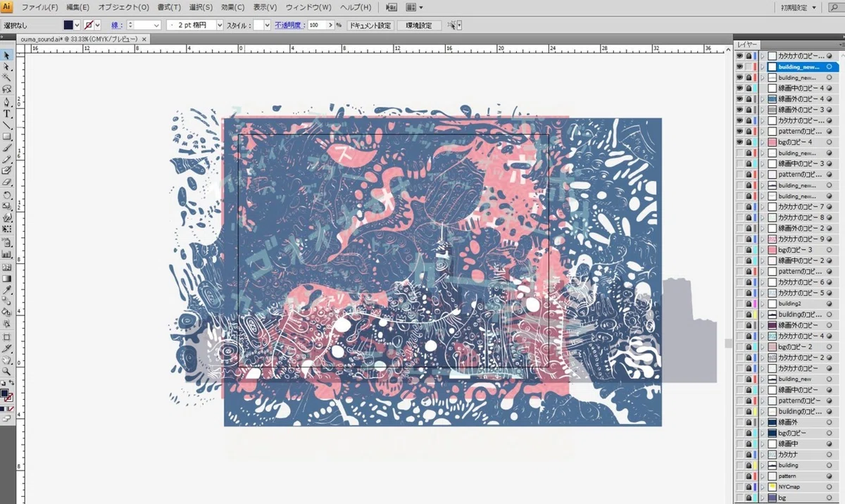The width and height of the screenshot is (845, 504).
Task: Open the オブジェクト(O) menu
Action: (123, 7)
